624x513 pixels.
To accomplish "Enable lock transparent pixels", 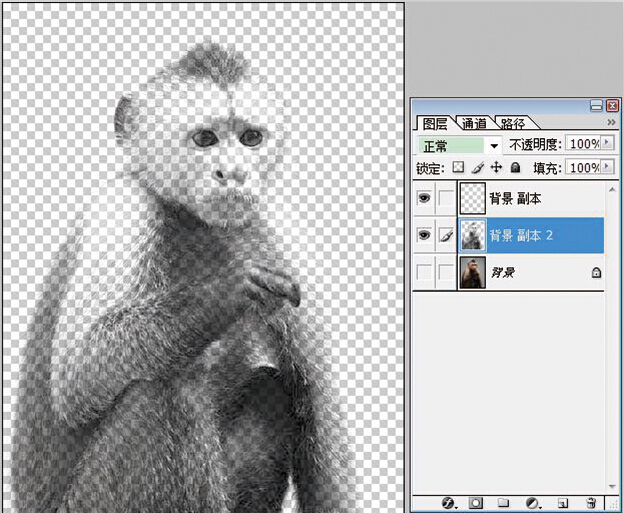I will click(459, 168).
